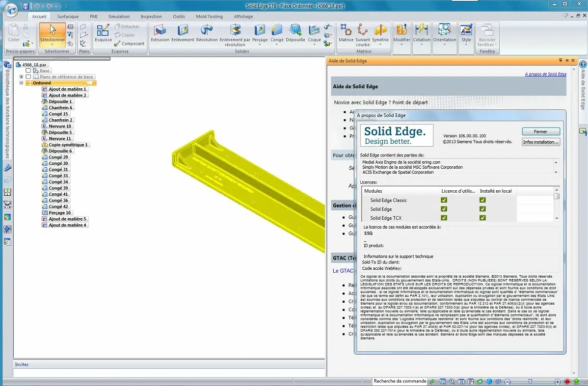Click the Recherche de commande search field
Viewport: 588px width, 386px height.
[400, 381]
